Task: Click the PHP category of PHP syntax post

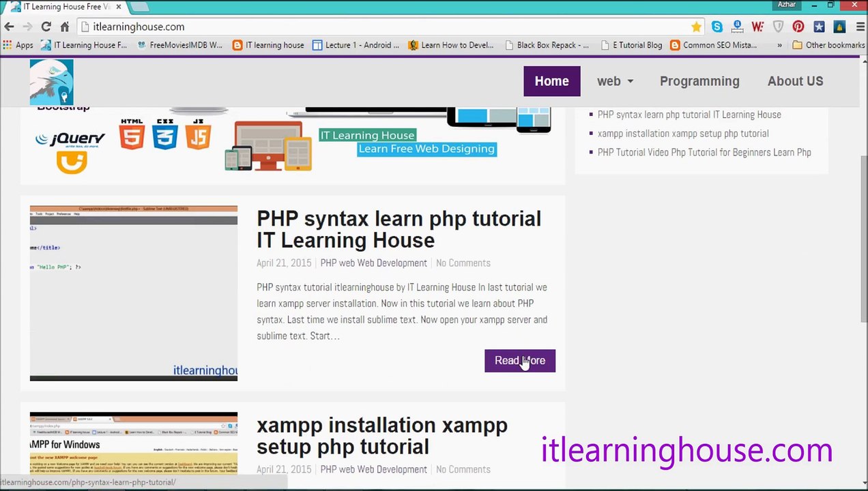Action: (x=329, y=263)
